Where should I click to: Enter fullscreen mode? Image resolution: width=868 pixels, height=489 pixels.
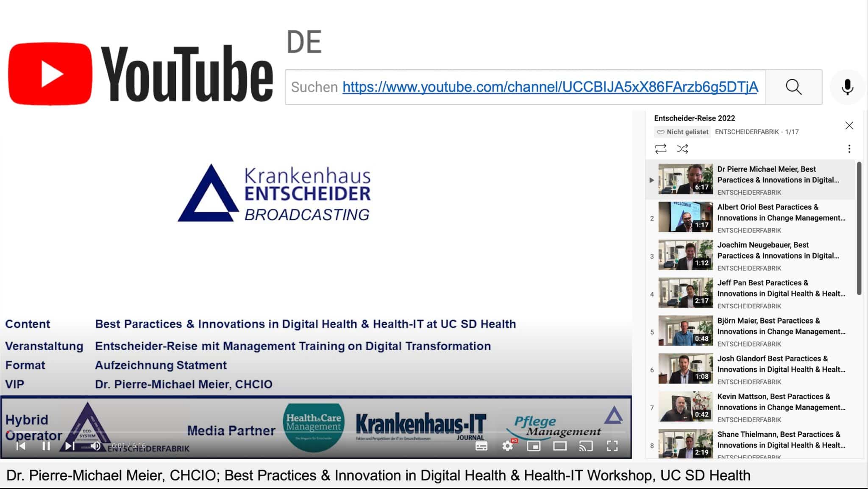click(612, 446)
